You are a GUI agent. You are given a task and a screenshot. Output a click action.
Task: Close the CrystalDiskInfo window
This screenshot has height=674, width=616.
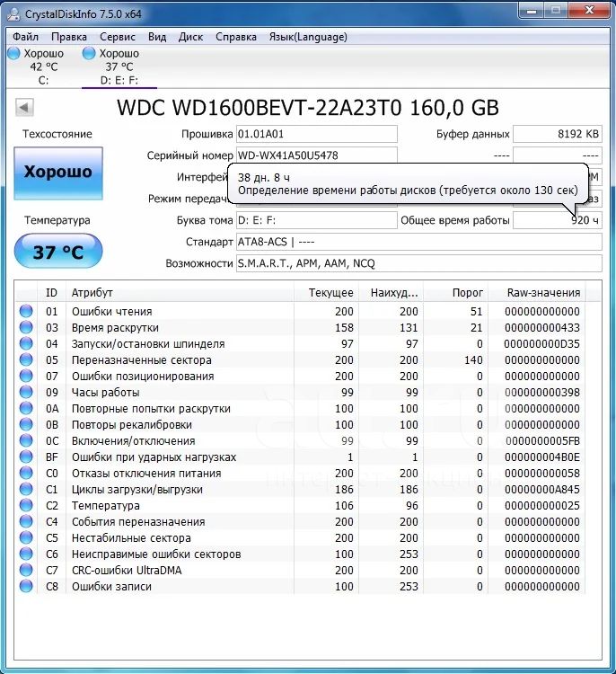[x=589, y=11]
